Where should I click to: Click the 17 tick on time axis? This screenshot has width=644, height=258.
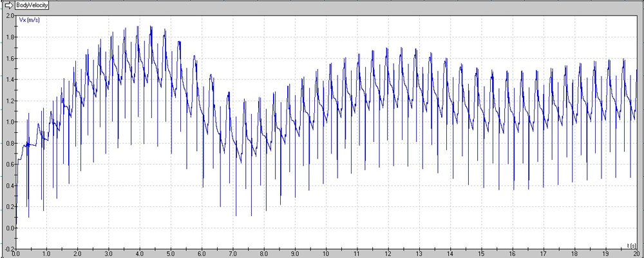tap(543, 254)
